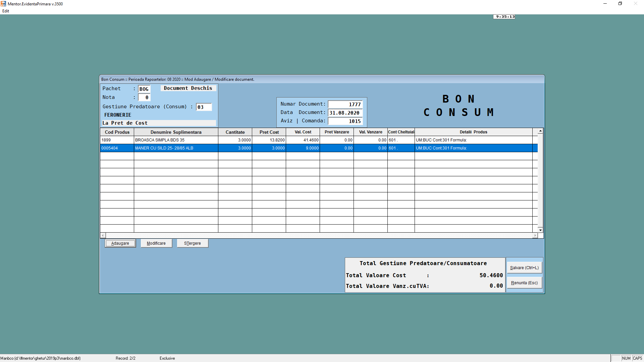
Task: Click the Cantitate column header
Action: [235, 132]
